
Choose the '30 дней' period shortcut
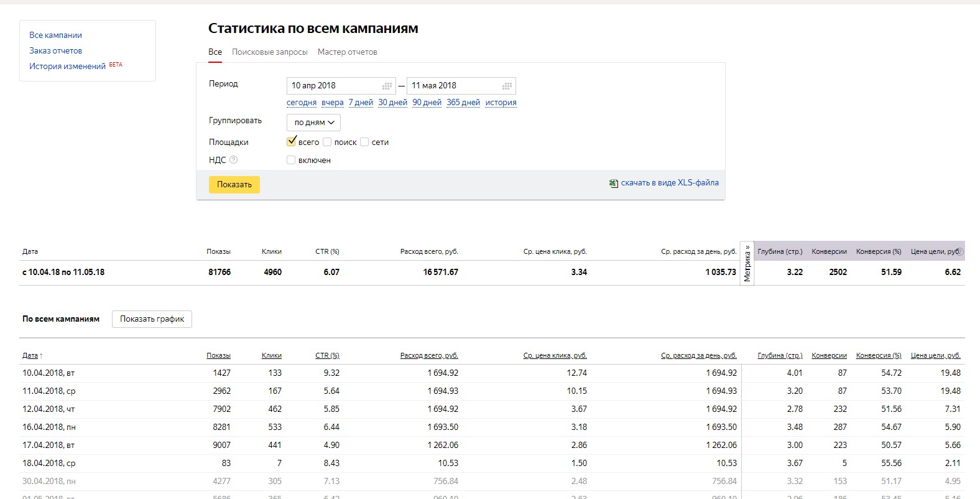click(x=393, y=102)
